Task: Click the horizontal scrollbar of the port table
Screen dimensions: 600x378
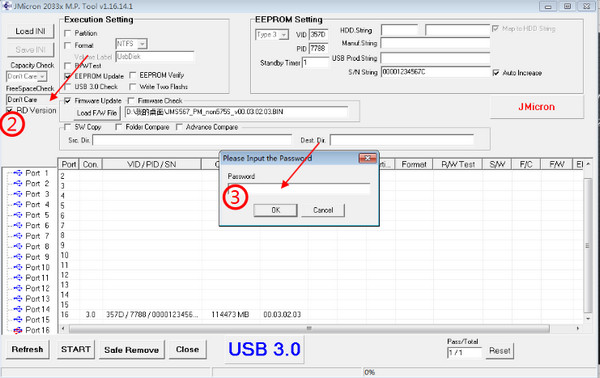Action: click(x=309, y=328)
